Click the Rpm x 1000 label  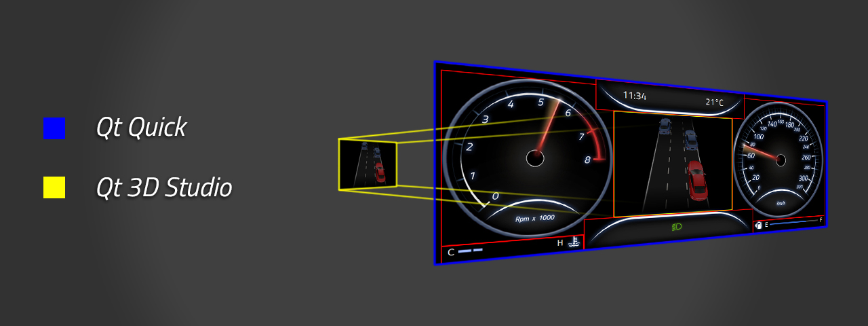534,218
